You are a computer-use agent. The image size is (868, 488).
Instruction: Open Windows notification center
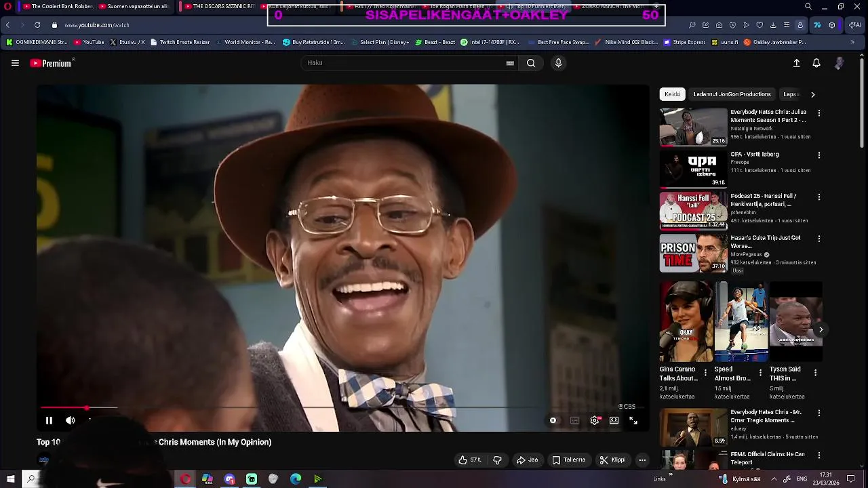(851, 479)
